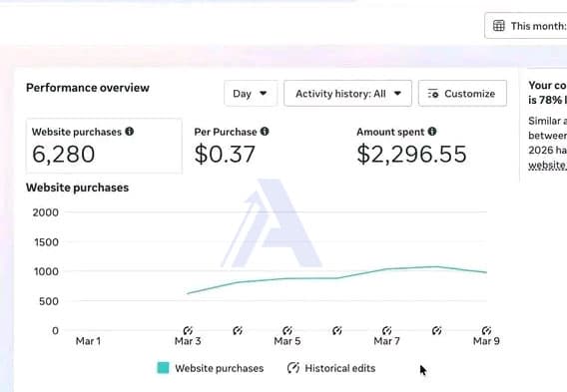The height and width of the screenshot is (392, 567).
Task: Click historical edit marker above Mar 5
Action: 287,330
